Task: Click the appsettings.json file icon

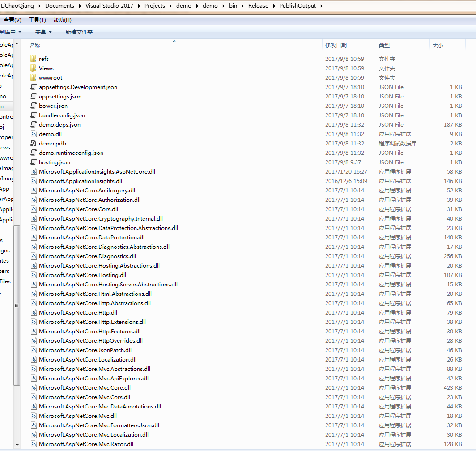Action: [34, 96]
